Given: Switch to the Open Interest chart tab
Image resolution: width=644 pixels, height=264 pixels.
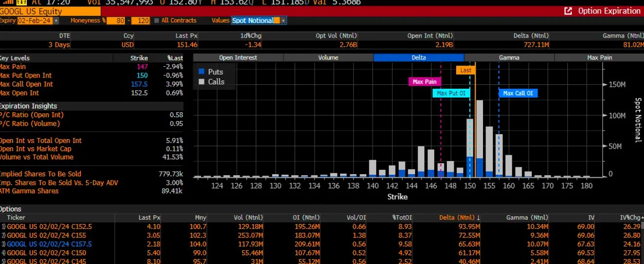Looking at the screenshot, I should pos(239,58).
